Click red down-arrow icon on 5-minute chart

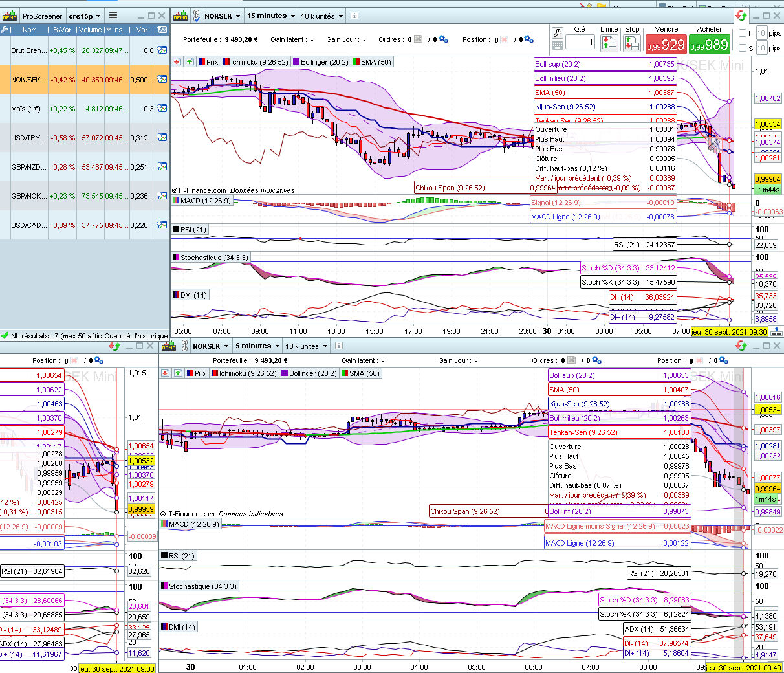click(x=165, y=373)
